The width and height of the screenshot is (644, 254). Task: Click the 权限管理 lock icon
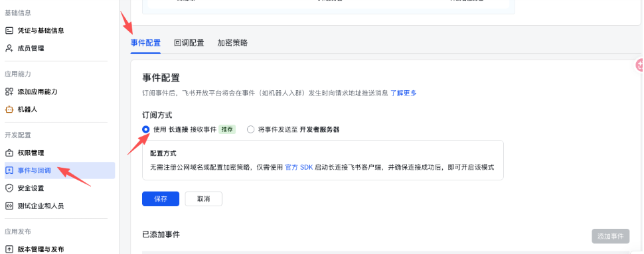(9, 153)
